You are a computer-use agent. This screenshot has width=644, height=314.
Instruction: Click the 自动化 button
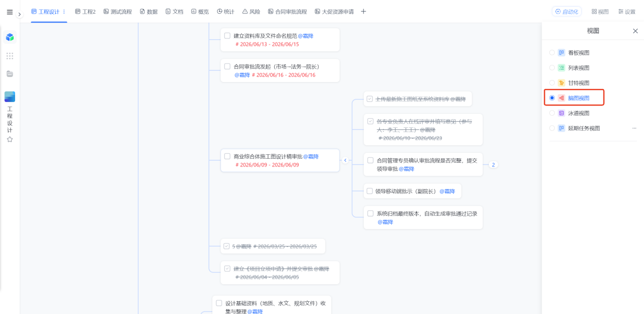566,12
